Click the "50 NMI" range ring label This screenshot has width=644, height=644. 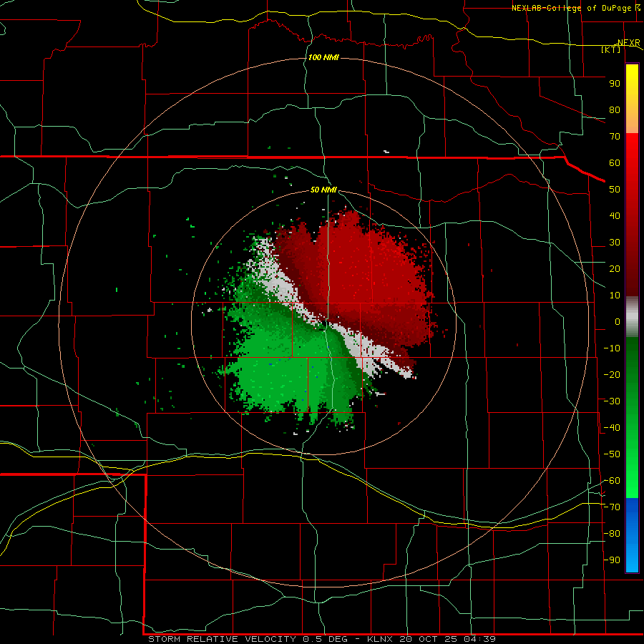323,190
